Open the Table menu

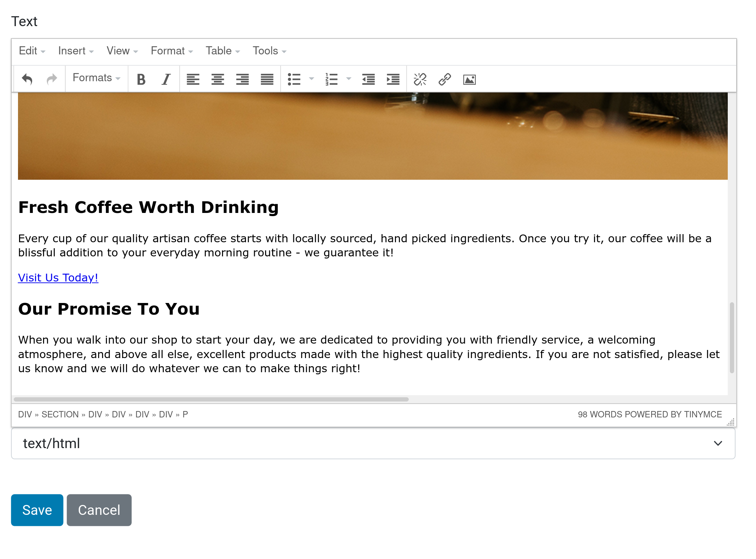pyautogui.click(x=223, y=51)
